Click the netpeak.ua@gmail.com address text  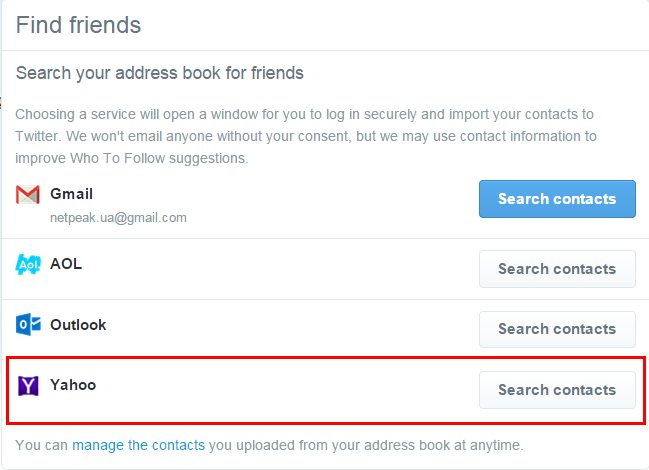[118, 217]
